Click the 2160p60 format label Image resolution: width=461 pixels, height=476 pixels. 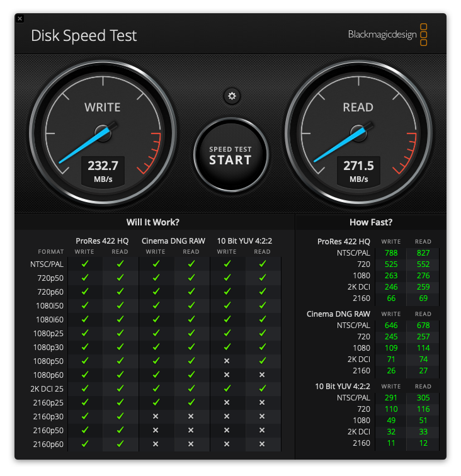pos(48,445)
